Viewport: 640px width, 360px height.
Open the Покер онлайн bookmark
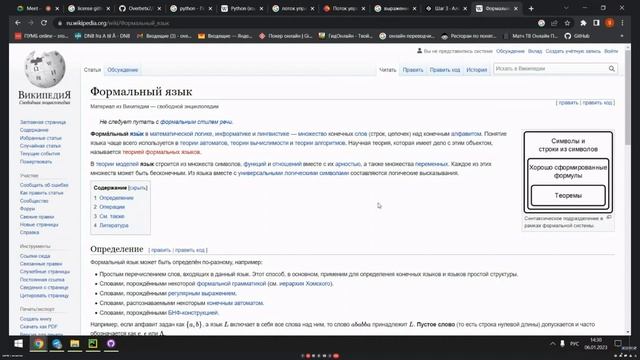coord(286,36)
